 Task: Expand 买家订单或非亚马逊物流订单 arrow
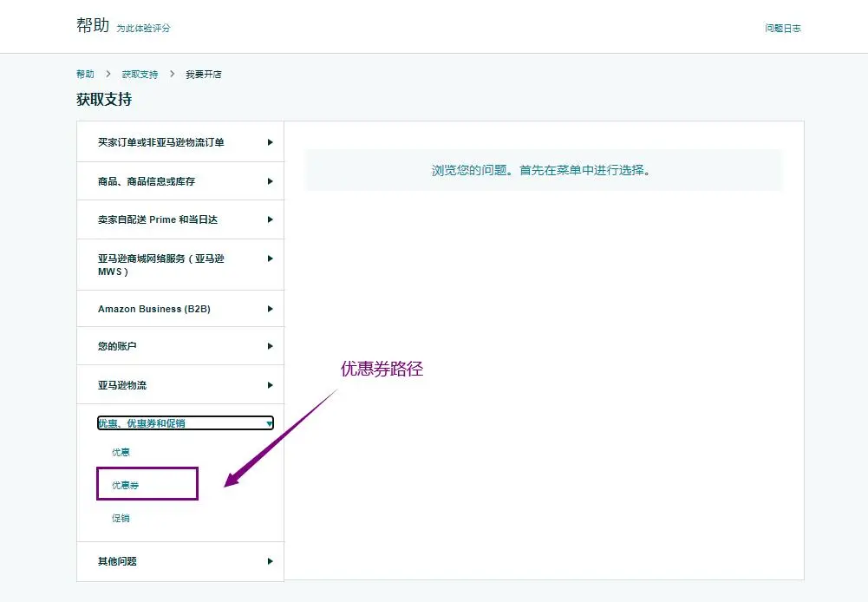[271, 142]
